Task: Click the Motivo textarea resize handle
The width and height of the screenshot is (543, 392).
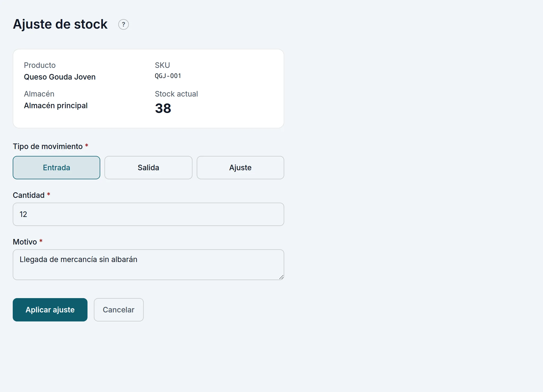Action: click(x=281, y=277)
